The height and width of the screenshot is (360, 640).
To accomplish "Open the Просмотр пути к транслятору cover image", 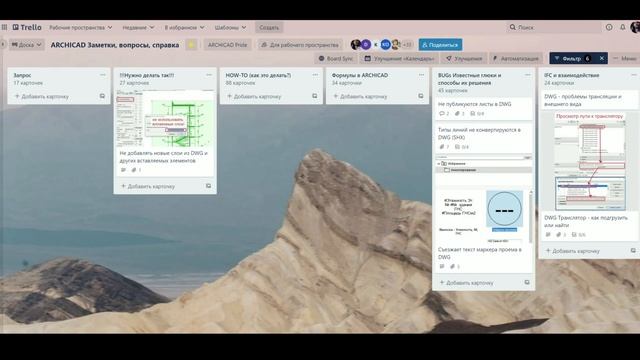I will pyautogui.click(x=589, y=162).
